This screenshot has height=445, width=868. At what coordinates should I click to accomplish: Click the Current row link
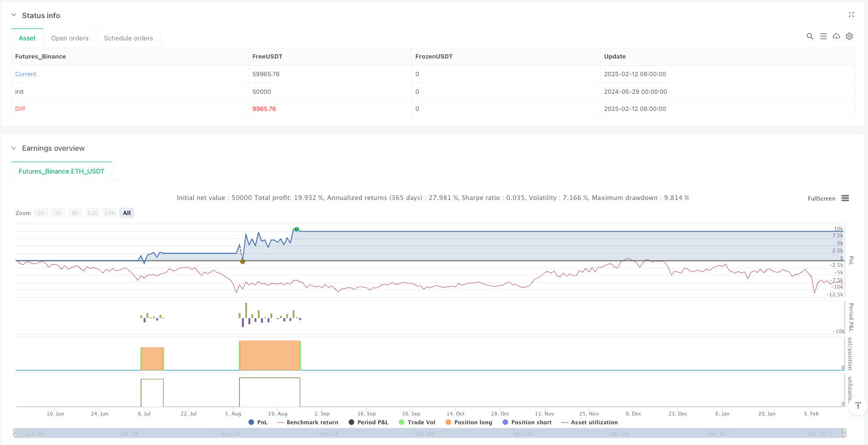pos(26,74)
